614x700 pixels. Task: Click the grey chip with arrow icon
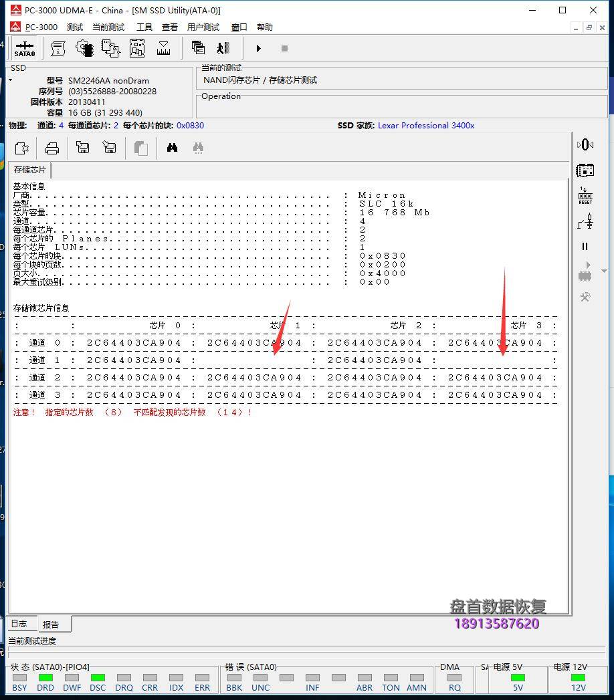pos(585,271)
